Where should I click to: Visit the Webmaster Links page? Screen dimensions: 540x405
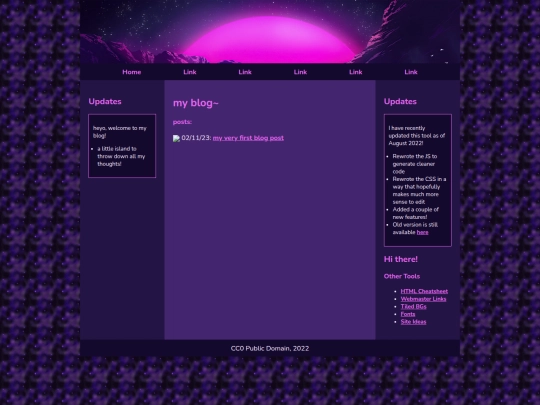coord(423,299)
